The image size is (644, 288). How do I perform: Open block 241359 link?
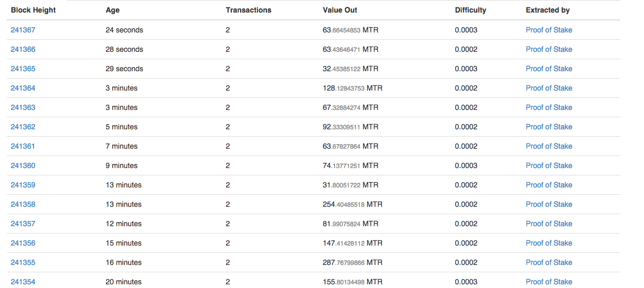click(23, 185)
